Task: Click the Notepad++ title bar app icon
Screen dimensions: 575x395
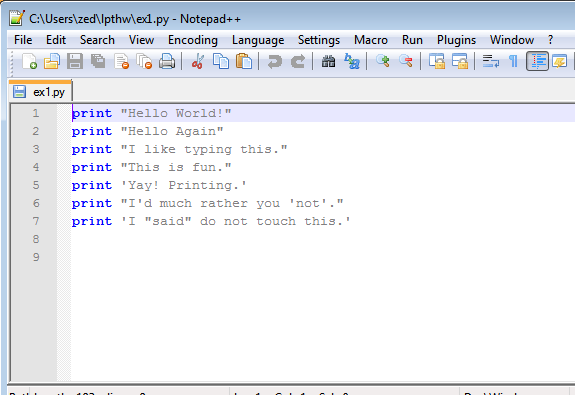Action: tap(17, 18)
